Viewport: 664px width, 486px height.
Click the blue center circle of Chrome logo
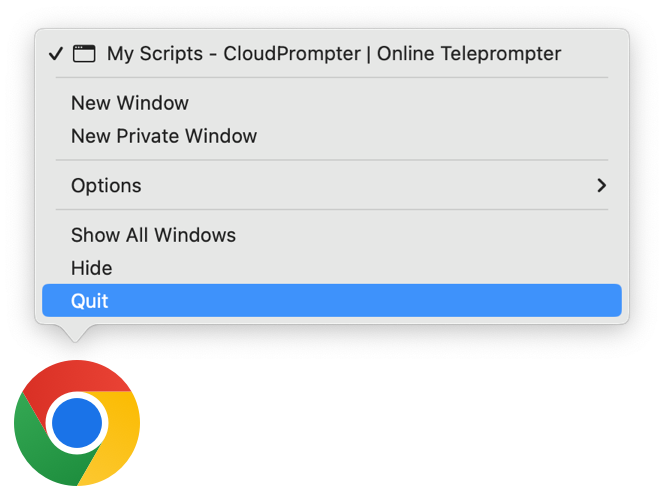[x=77, y=423]
